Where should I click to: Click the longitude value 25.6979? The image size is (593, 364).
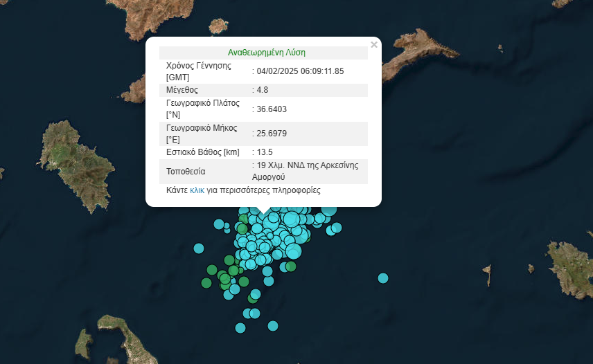click(x=272, y=134)
